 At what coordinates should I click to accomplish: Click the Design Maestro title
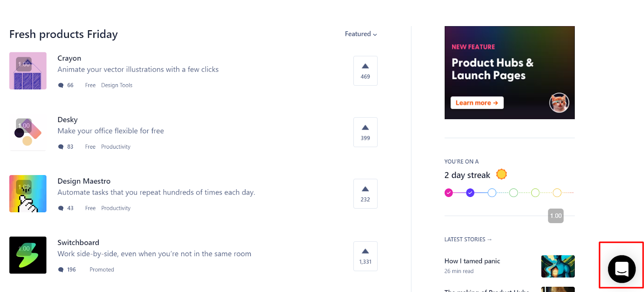point(84,181)
